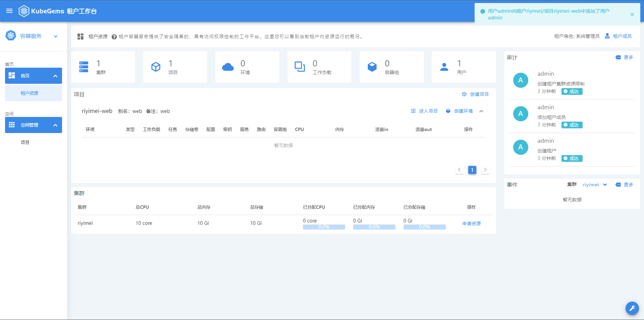Click 成功 badge on 创建租户集群资源限制
Viewport: 644px width, 320px height.
(572, 91)
